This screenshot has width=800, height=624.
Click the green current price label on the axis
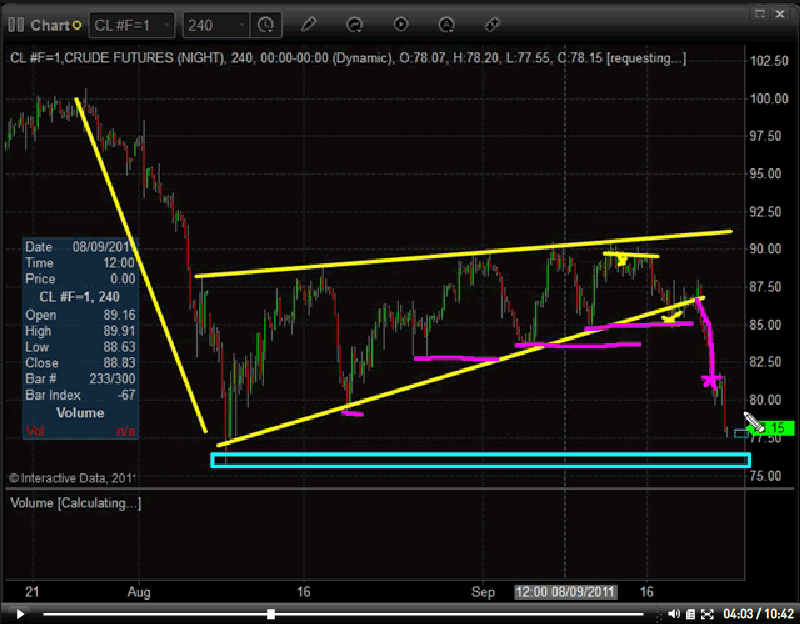point(772,428)
